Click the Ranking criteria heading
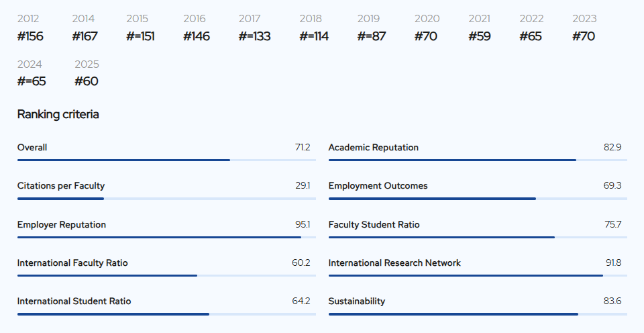This screenshot has height=333, width=644. click(58, 114)
